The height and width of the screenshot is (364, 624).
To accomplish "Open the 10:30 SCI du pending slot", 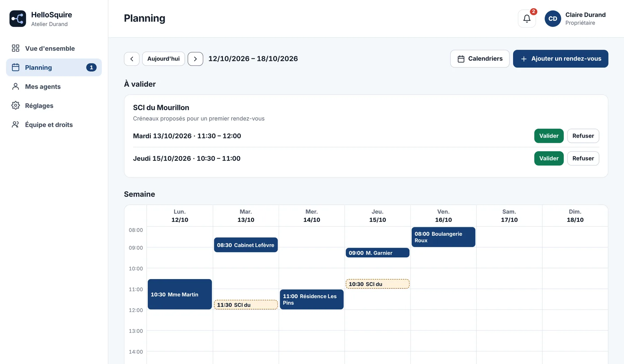I will 378,284.
